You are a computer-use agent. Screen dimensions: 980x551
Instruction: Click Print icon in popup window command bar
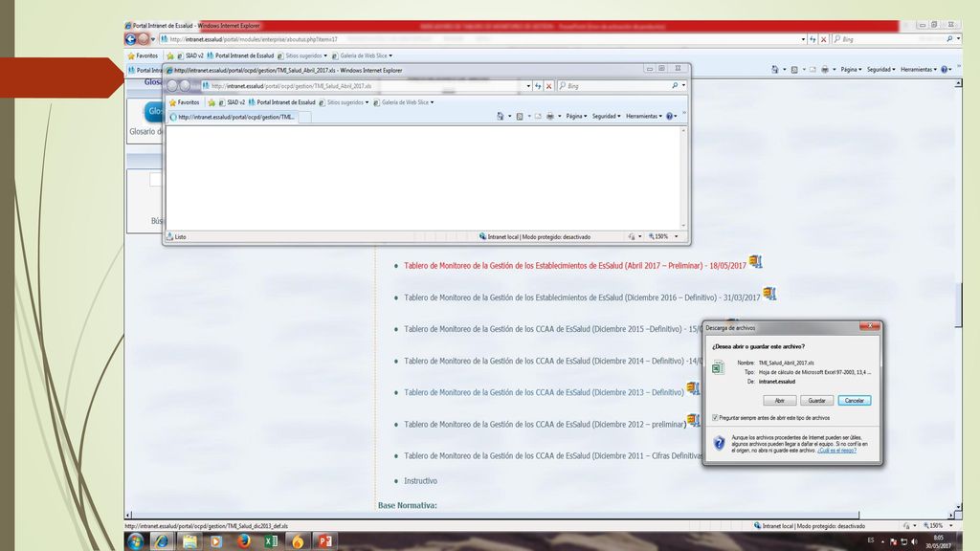[x=550, y=116]
